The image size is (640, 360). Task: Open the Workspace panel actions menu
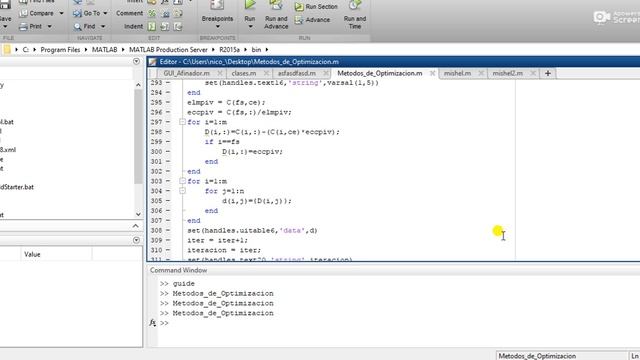[x=136, y=240]
